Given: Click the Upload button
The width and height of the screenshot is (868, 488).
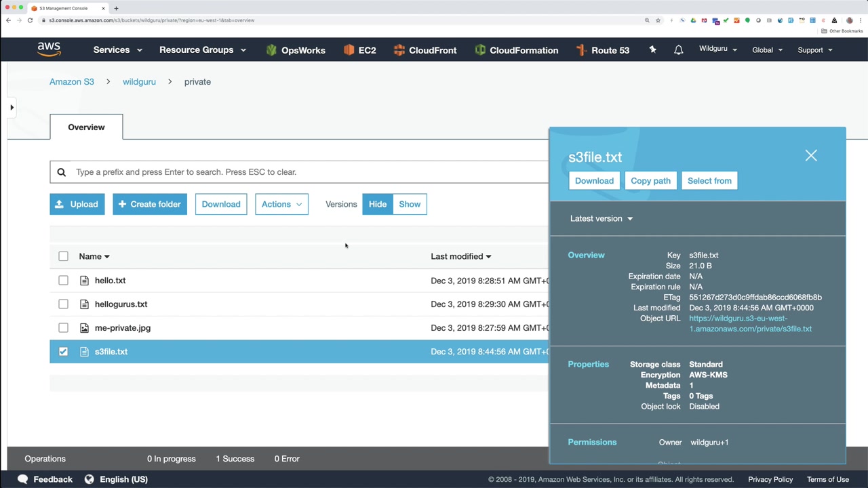Looking at the screenshot, I should [77, 204].
